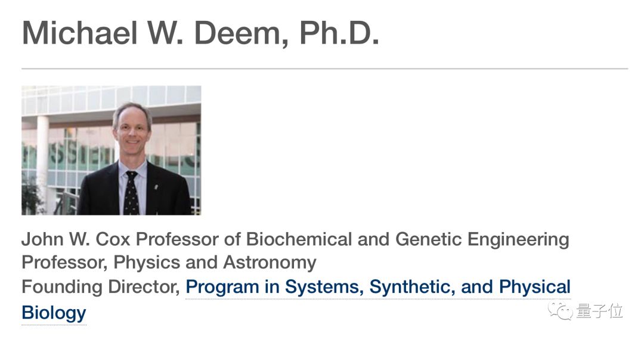Click the WeChat logo icon in the watermark
Image resolution: width=644 pixels, height=339 pixels.
[x=561, y=311]
